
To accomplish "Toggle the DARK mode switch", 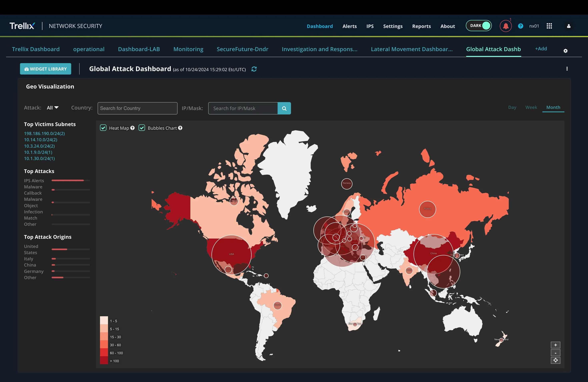I will tap(479, 26).
